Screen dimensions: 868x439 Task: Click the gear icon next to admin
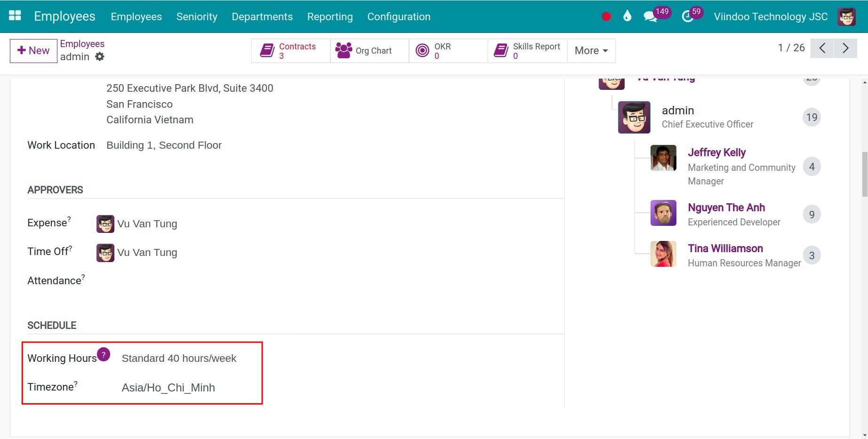[100, 56]
